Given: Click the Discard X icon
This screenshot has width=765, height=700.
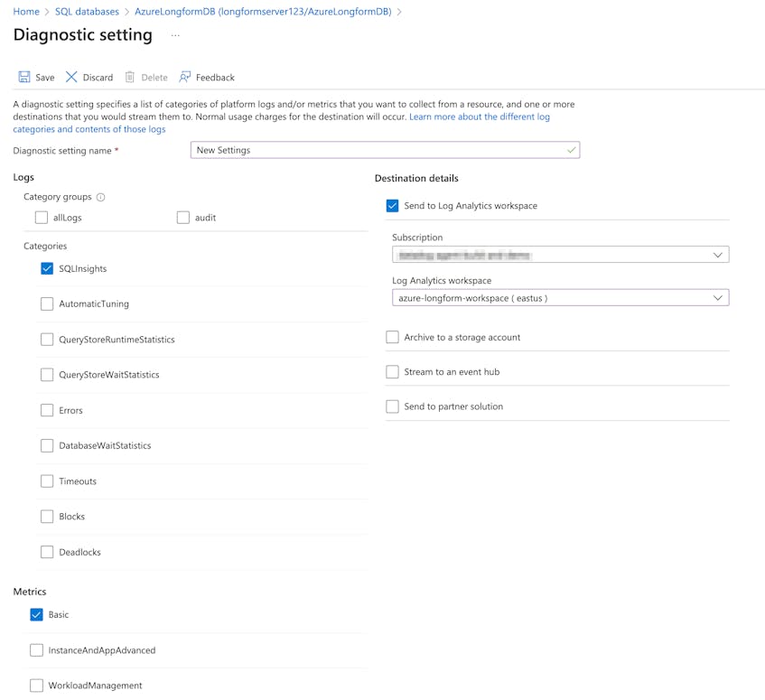Looking at the screenshot, I should click(x=71, y=77).
